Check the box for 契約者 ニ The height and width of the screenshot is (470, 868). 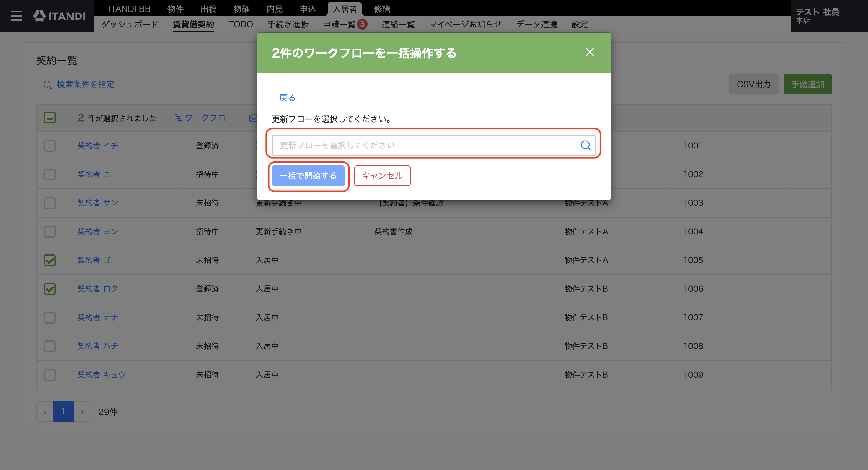[50, 174]
